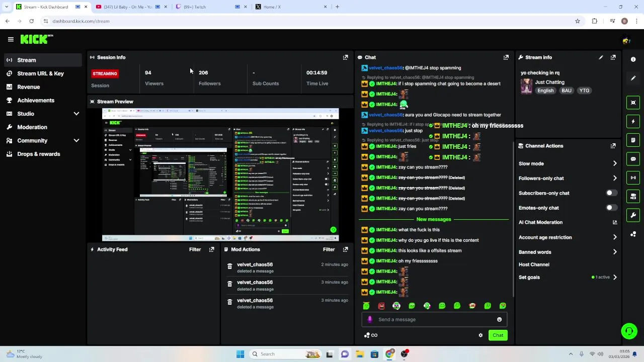Toggle Emotes-only chat switch
This screenshot has height=362, width=644.
(x=611, y=208)
